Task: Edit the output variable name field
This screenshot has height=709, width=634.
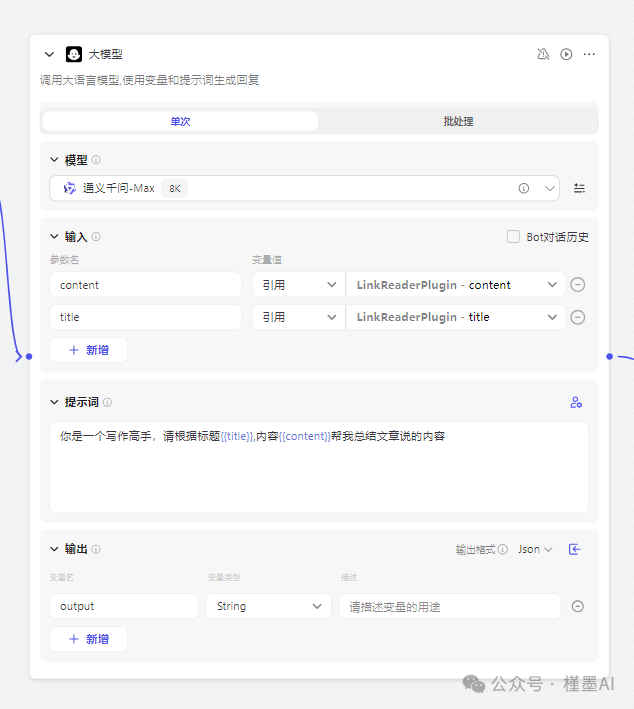Action: (124, 606)
